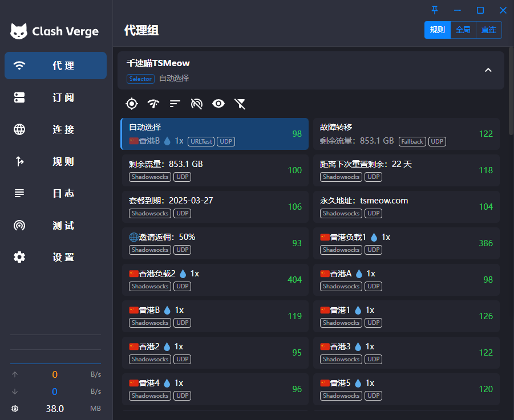
Task: Click the Selector tag under 千速喵TSMeow
Action: 140,79
